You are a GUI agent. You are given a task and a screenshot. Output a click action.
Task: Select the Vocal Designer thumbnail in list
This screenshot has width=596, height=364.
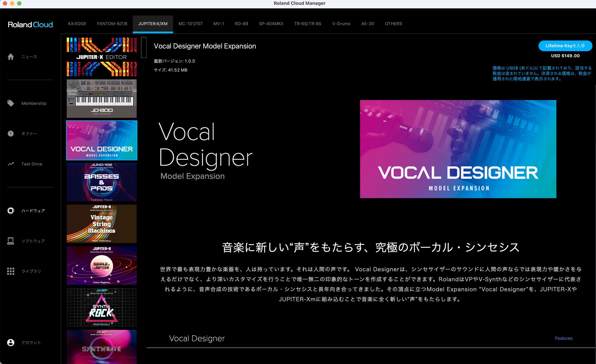pyautogui.click(x=102, y=140)
